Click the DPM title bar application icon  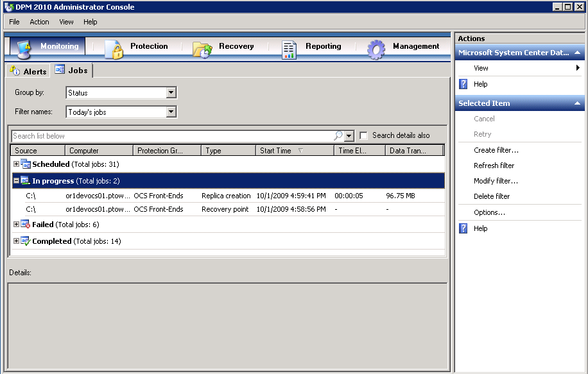pyautogui.click(x=8, y=7)
